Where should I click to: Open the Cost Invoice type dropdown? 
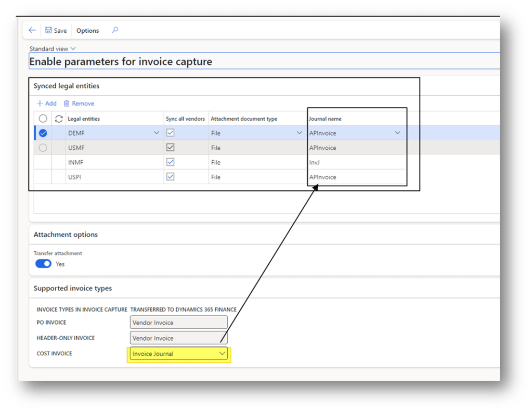click(222, 354)
